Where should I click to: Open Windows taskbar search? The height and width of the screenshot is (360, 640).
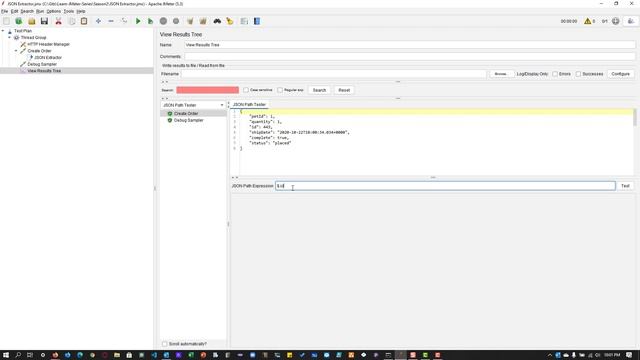18,355
